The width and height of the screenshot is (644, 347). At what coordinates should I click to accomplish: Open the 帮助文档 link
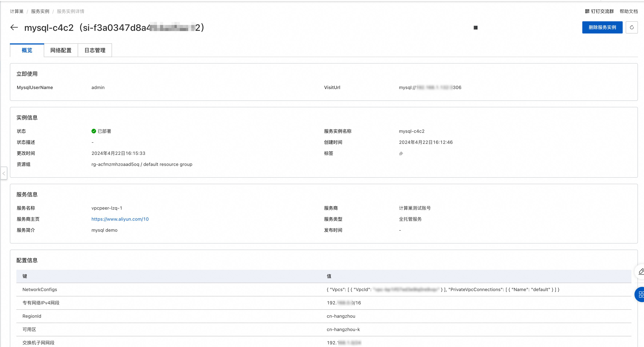pyautogui.click(x=629, y=11)
